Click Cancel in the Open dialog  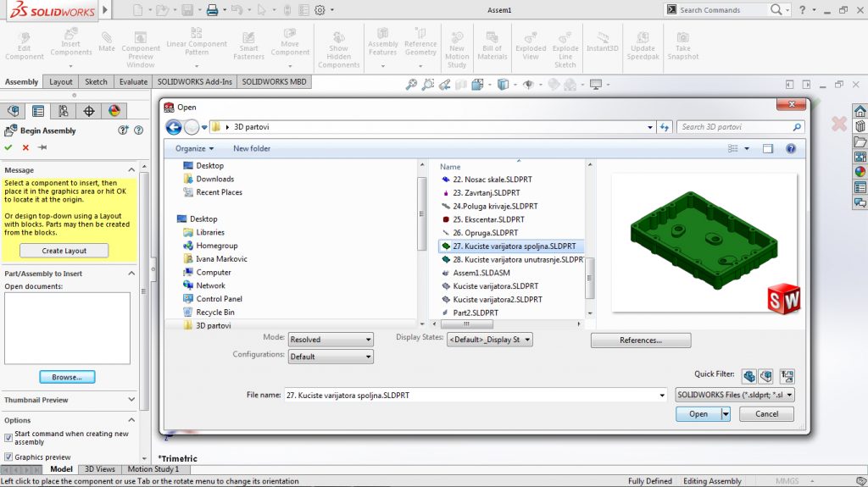[766, 414]
